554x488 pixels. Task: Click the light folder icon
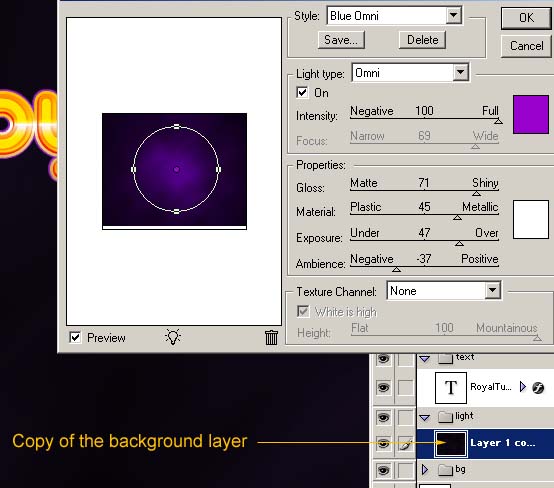[x=445, y=417]
